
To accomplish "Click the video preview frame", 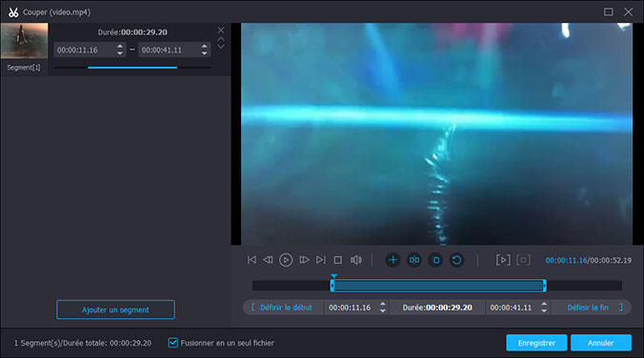I will pos(436,134).
